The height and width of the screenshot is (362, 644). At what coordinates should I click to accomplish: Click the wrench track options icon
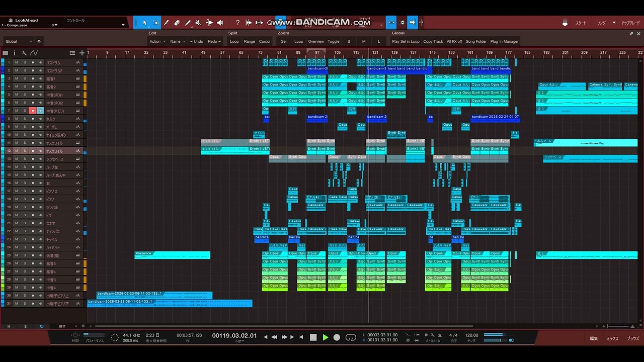point(24,53)
